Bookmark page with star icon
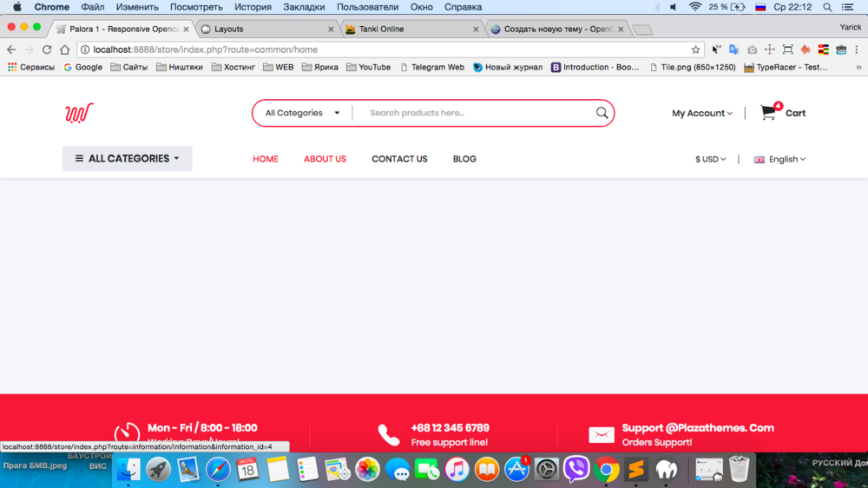The width and height of the screenshot is (868, 488). pyautogui.click(x=695, y=49)
